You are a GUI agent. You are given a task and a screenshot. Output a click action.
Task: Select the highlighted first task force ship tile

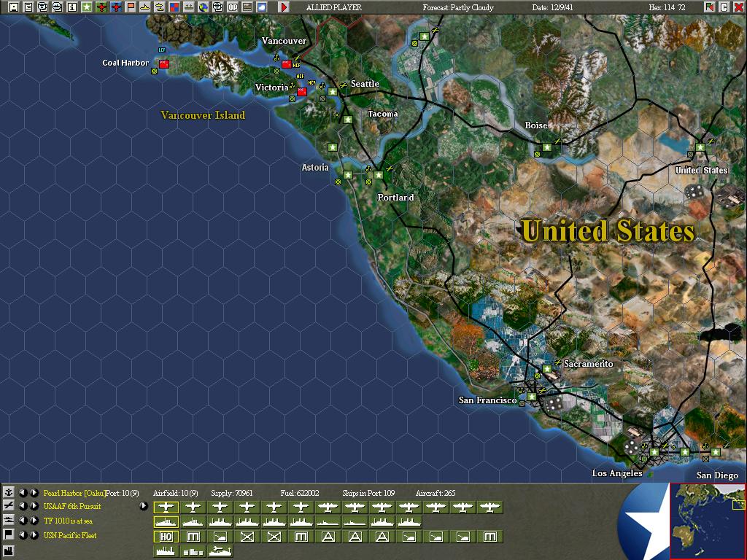click(166, 522)
